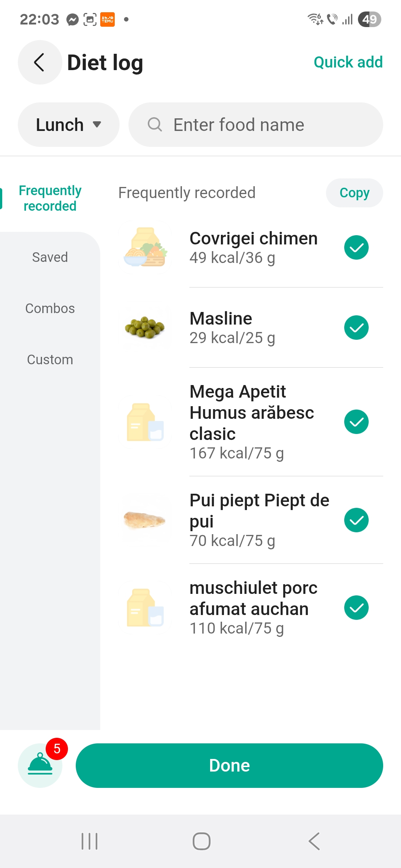Tap the Mega Apetit Humus food icon

pos(145,422)
